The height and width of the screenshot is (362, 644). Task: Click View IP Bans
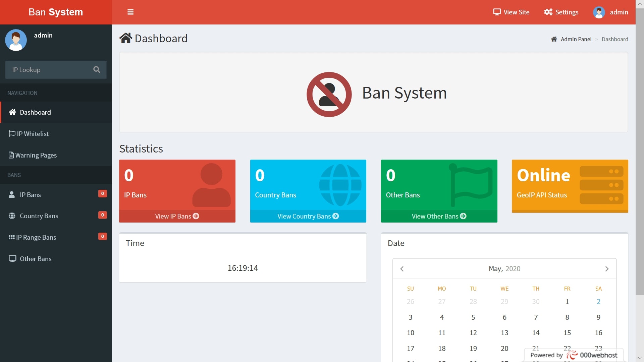point(177,216)
